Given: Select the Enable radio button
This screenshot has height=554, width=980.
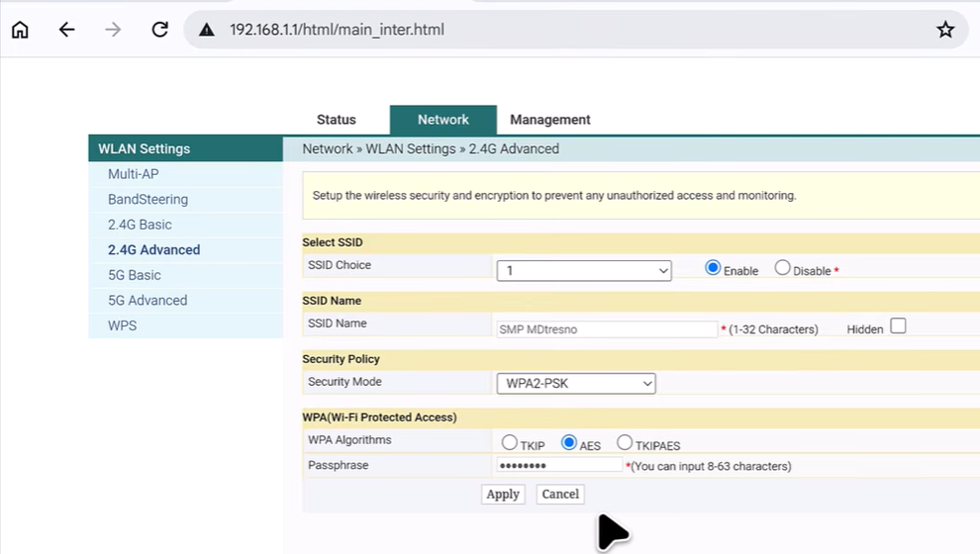Looking at the screenshot, I should [x=713, y=268].
